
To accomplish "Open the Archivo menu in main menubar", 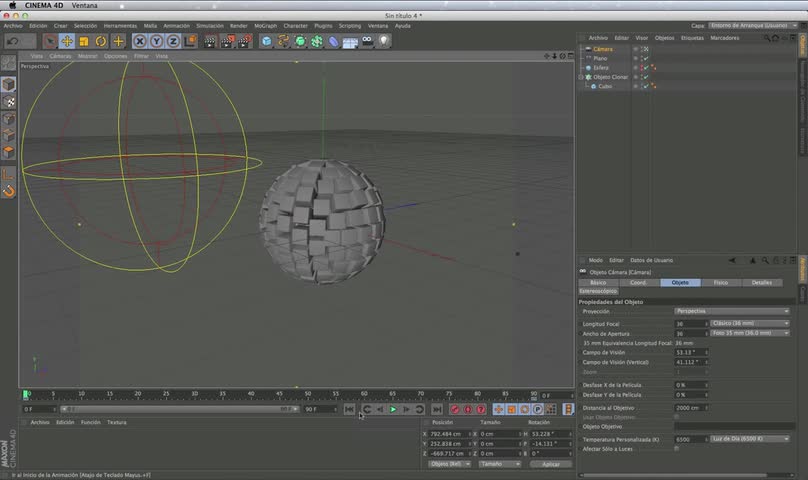I will click(x=13, y=26).
